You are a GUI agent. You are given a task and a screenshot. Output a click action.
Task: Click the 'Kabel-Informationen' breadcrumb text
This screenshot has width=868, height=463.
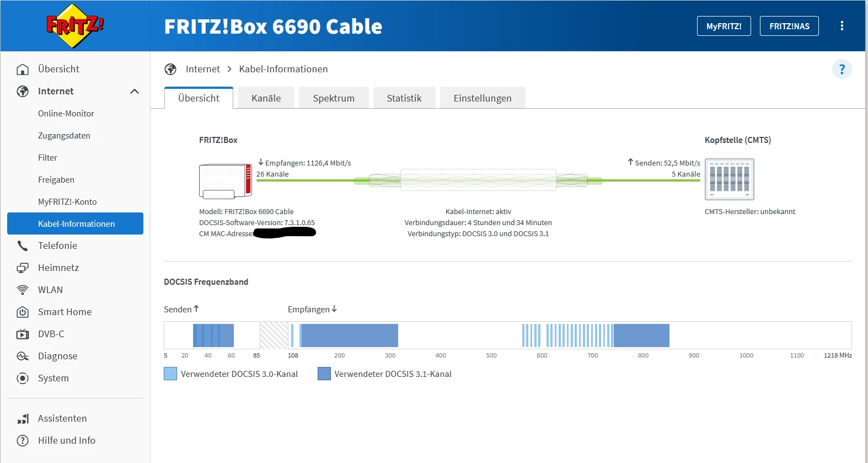tap(283, 69)
